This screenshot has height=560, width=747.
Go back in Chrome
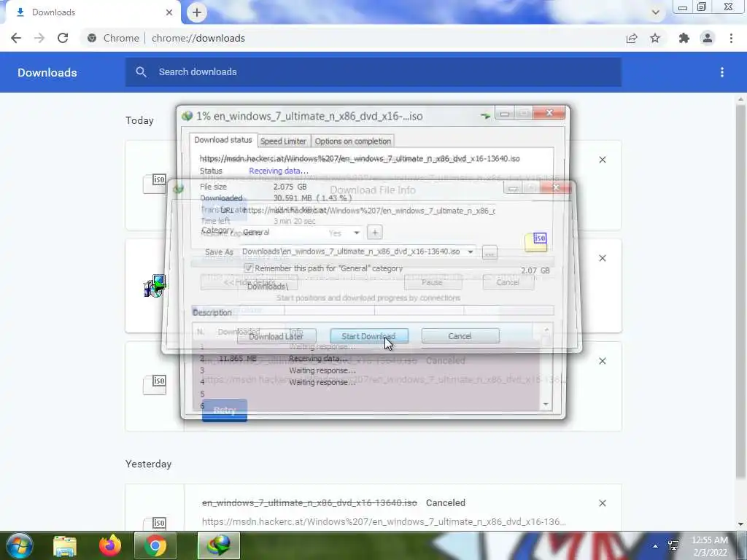point(16,38)
